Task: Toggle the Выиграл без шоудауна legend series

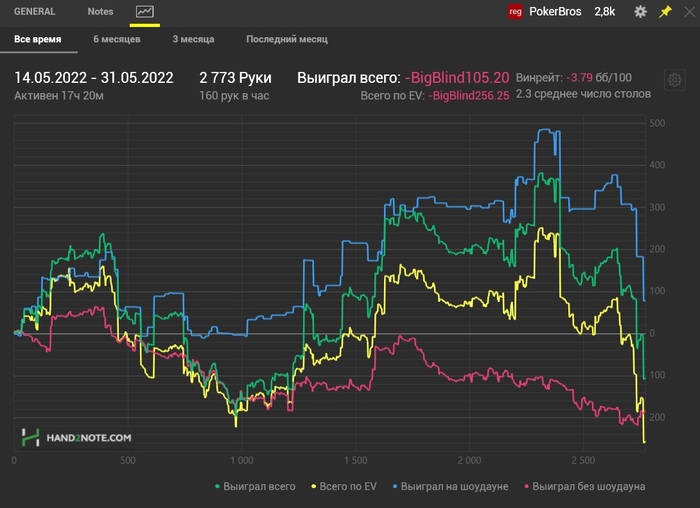Action: click(x=584, y=487)
